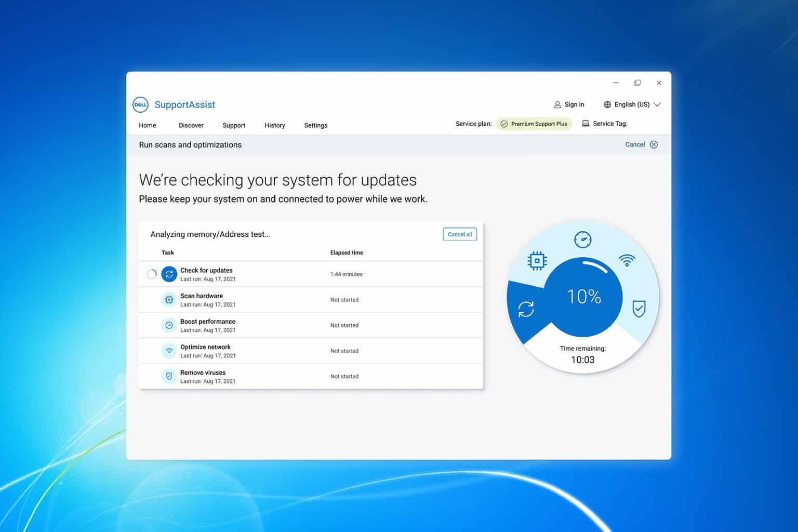Click the Remove viruses shield icon in list
The width and height of the screenshot is (798, 532).
click(169, 376)
